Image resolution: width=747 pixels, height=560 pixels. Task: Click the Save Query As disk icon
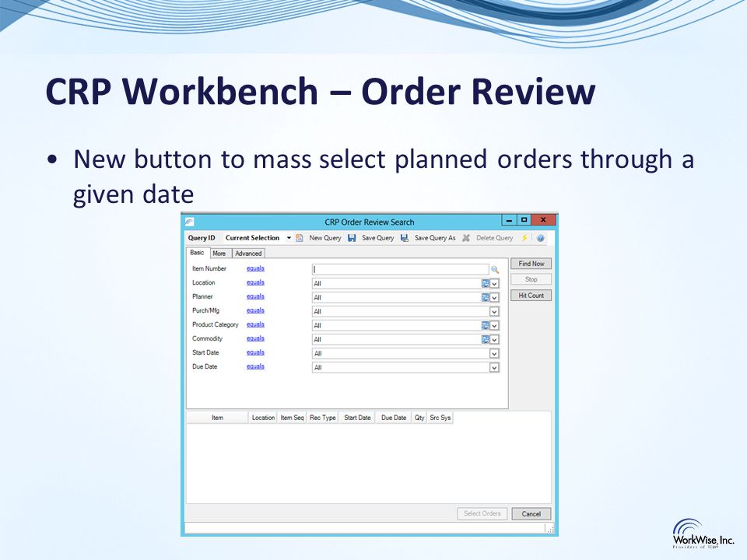405,238
